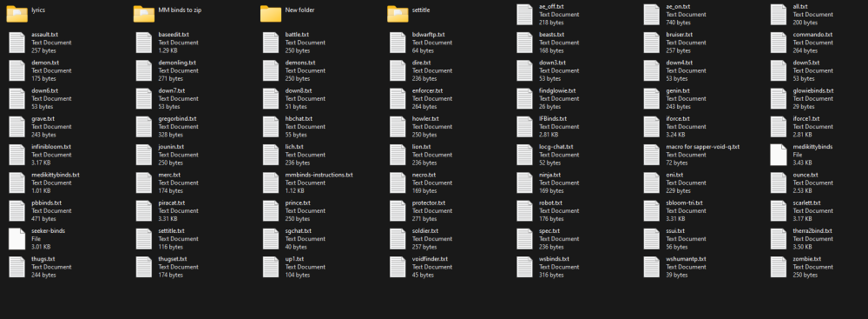
Task: Click the mmbinds-instructions.txt file icon
Action: (271, 183)
